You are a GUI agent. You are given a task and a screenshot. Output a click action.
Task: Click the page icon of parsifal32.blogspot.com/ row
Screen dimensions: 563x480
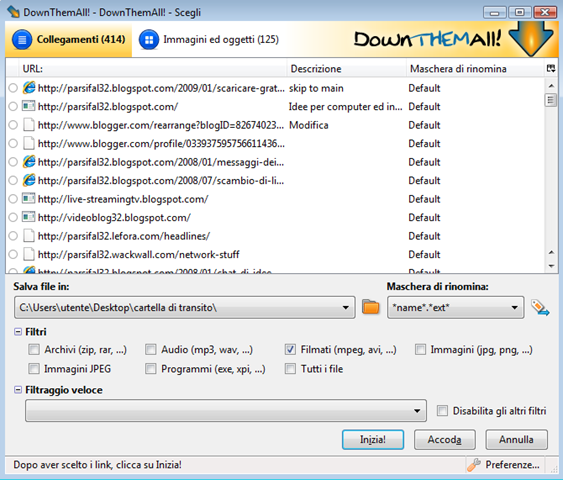(29, 106)
